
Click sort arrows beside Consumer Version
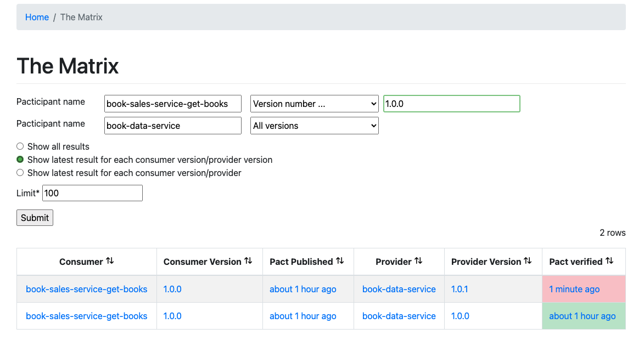248,262
